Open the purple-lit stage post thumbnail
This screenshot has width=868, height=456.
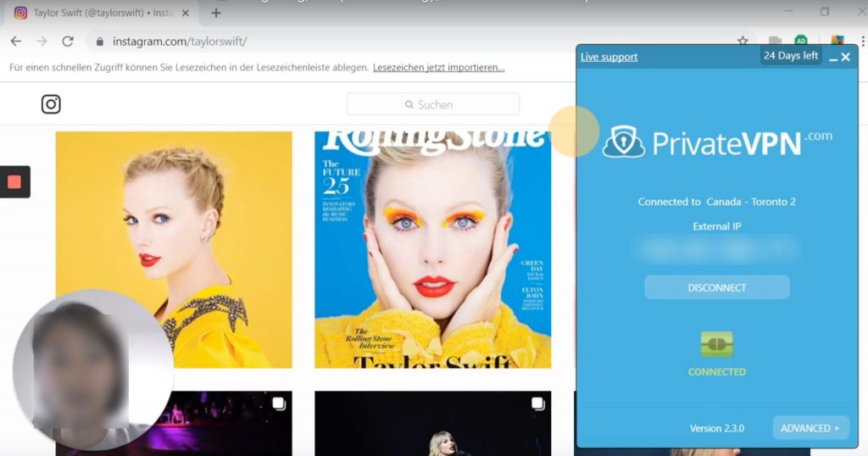tap(221, 423)
